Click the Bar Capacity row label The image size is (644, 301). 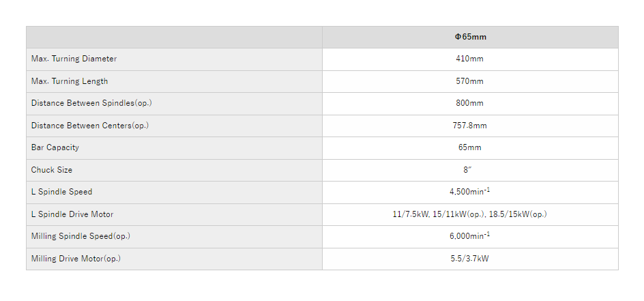tap(55, 147)
